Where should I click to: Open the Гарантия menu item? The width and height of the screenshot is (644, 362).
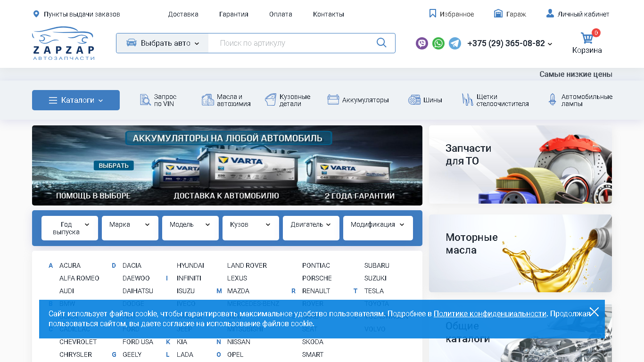pos(234,14)
